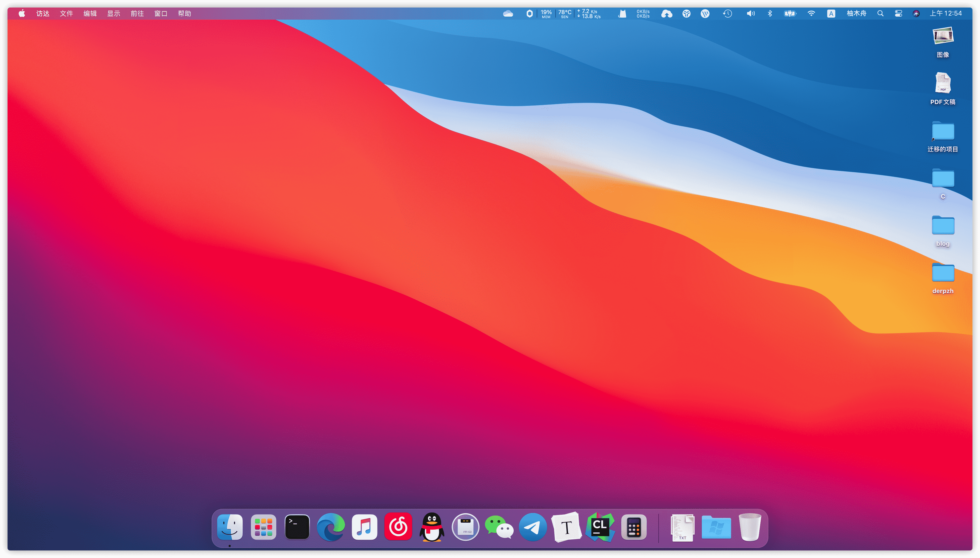Click the round three-spoke menu bar icon

[x=687, y=13]
